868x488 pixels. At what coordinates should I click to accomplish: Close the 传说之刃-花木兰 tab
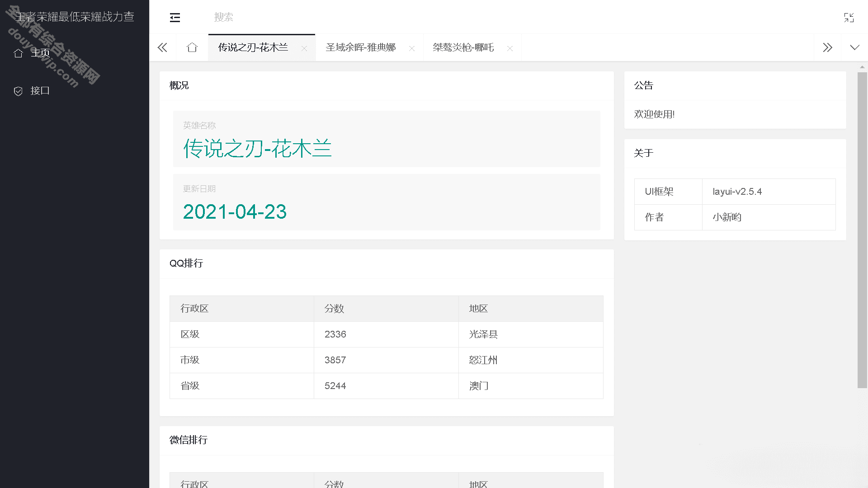(304, 48)
